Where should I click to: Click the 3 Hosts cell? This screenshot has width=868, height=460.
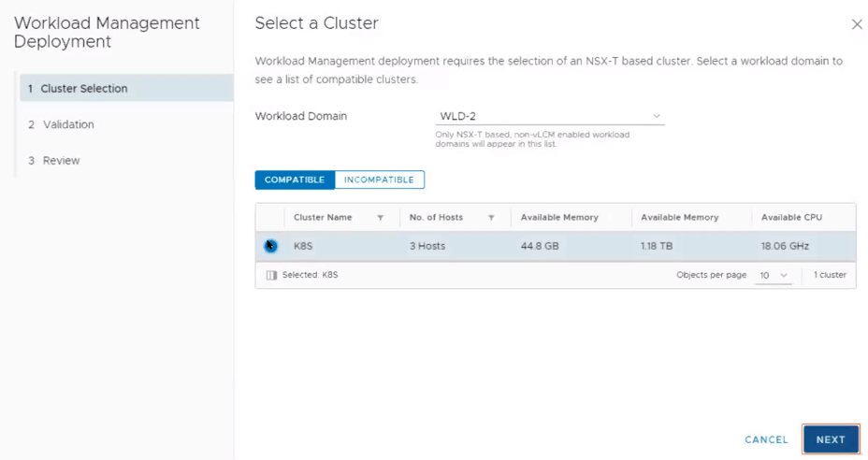[x=427, y=247]
